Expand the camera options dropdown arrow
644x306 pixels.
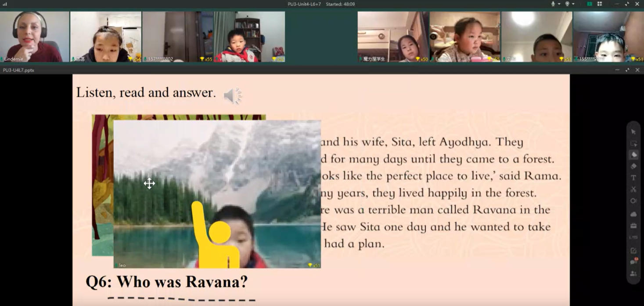[573, 4]
